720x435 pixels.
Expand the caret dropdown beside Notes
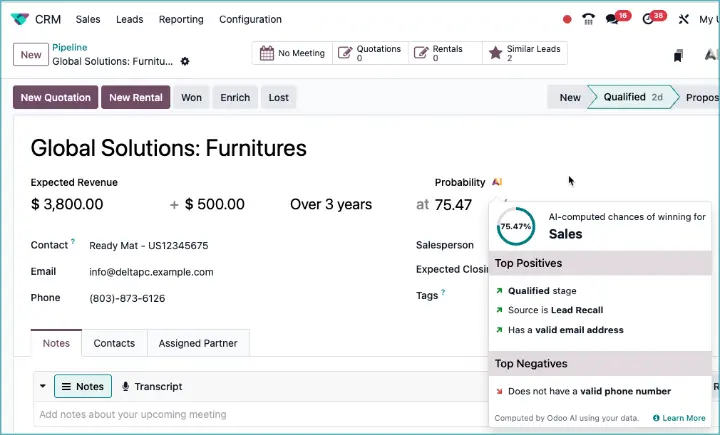[43, 386]
